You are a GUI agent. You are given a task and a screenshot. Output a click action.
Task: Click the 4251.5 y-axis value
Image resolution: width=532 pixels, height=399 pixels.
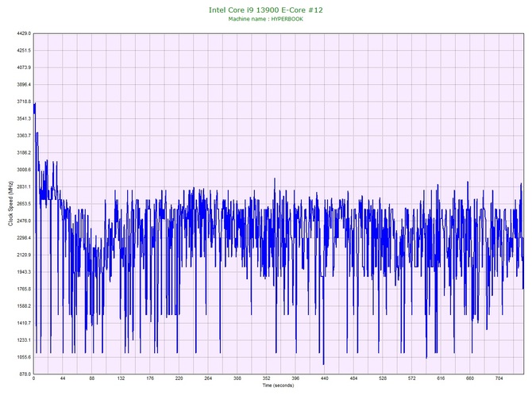[24, 51]
